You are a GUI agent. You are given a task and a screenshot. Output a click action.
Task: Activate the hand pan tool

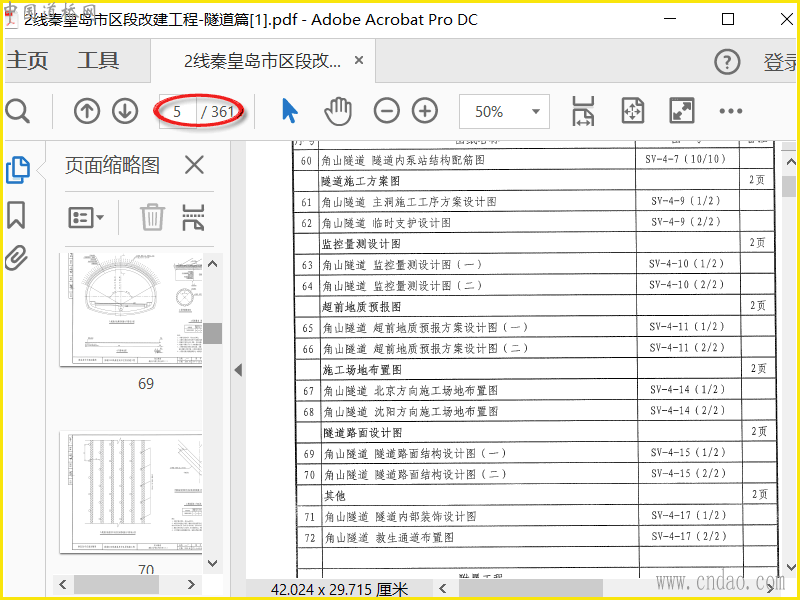tap(338, 111)
